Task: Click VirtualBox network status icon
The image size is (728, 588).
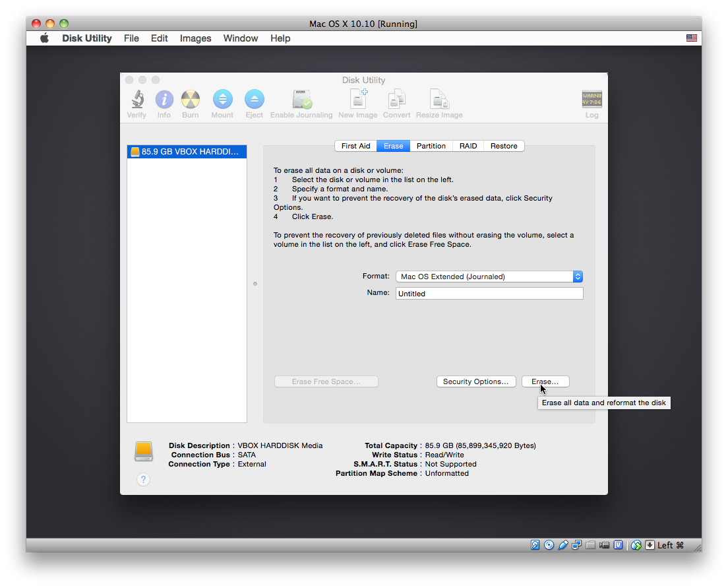Action: [576, 544]
